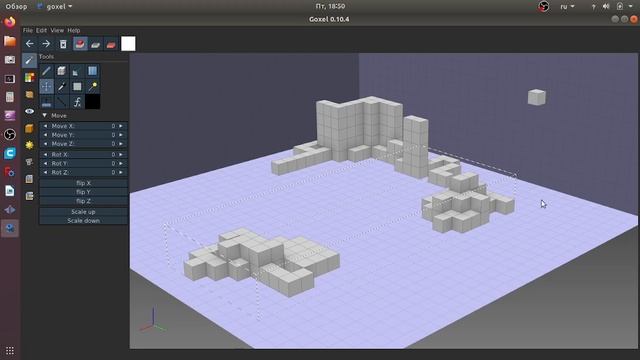Open the Render panel icon
The width and height of the screenshot is (640, 360).
[29, 196]
